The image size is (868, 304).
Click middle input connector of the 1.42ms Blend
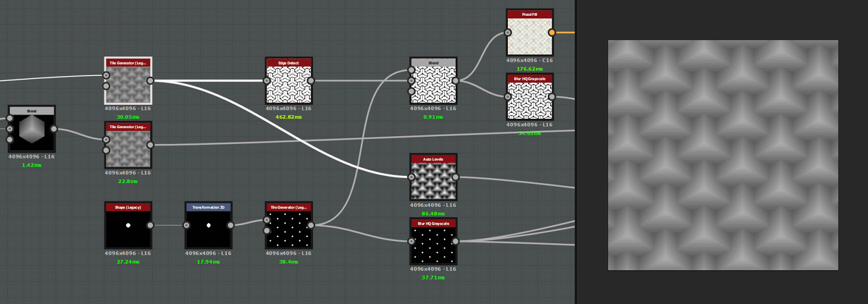[10, 129]
